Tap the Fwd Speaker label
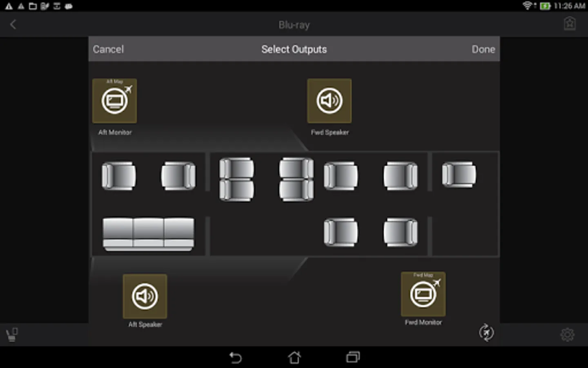This screenshot has width=588, height=368. (330, 132)
